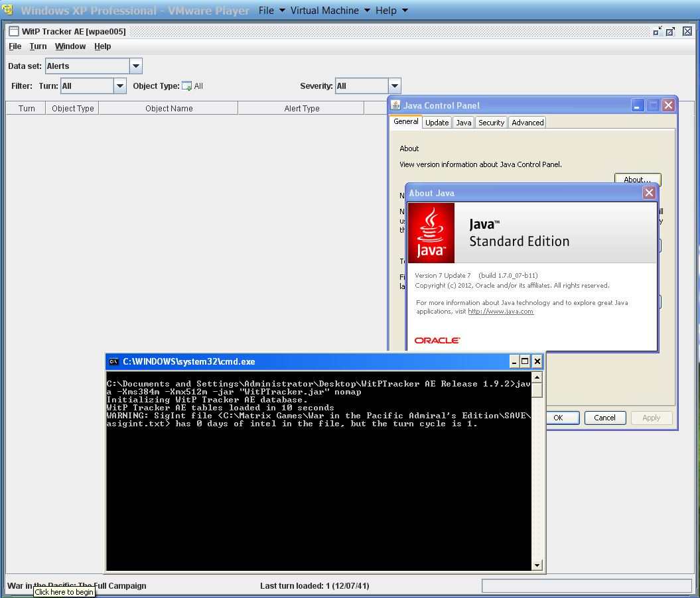This screenshot has width=700, height=598.
Task: Click the Java Control Panel title icon
Action: pyautogui.click(x=395, y=105)
